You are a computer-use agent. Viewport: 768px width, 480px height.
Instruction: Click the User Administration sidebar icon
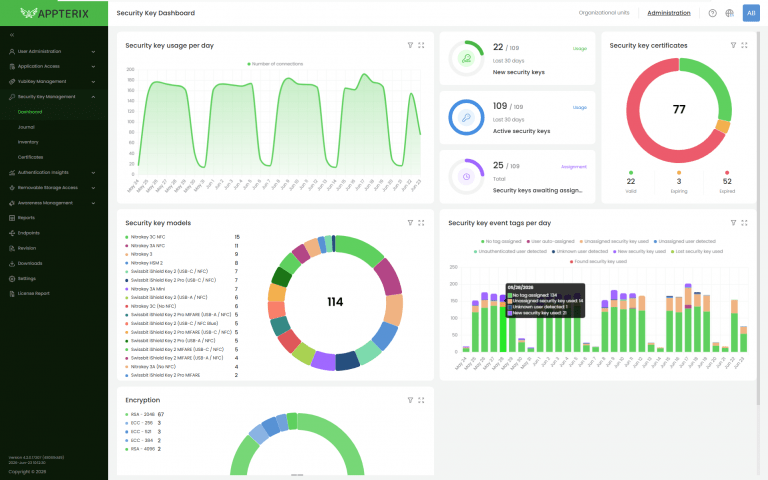[12, 51]
